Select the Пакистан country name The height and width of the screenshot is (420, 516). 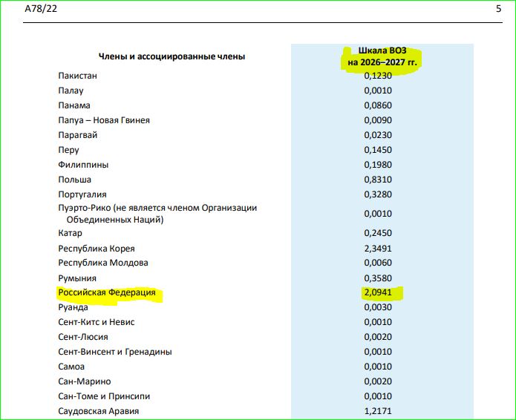[77, 76]
